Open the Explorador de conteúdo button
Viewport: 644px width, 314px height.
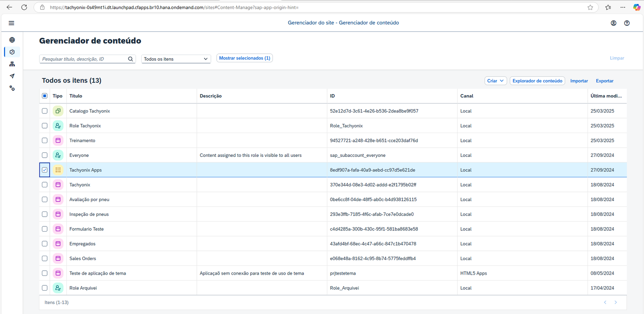pyautogui.click(x=537, y=81)
